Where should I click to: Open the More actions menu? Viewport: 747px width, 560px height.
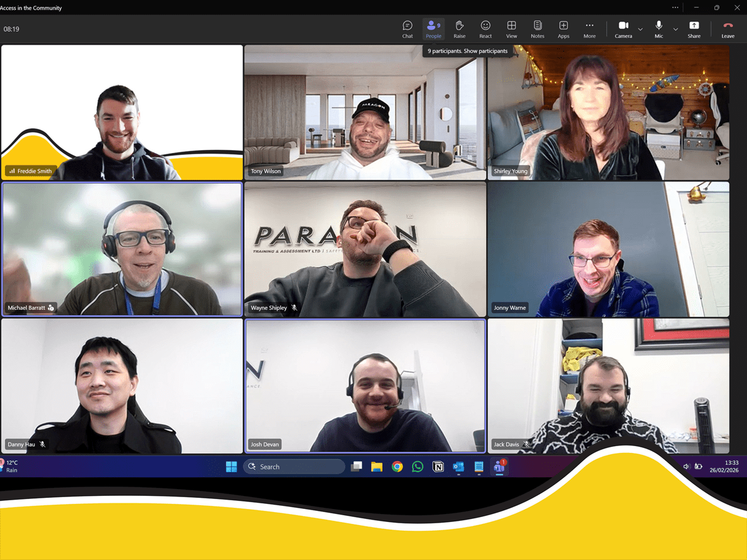[589, 29]
